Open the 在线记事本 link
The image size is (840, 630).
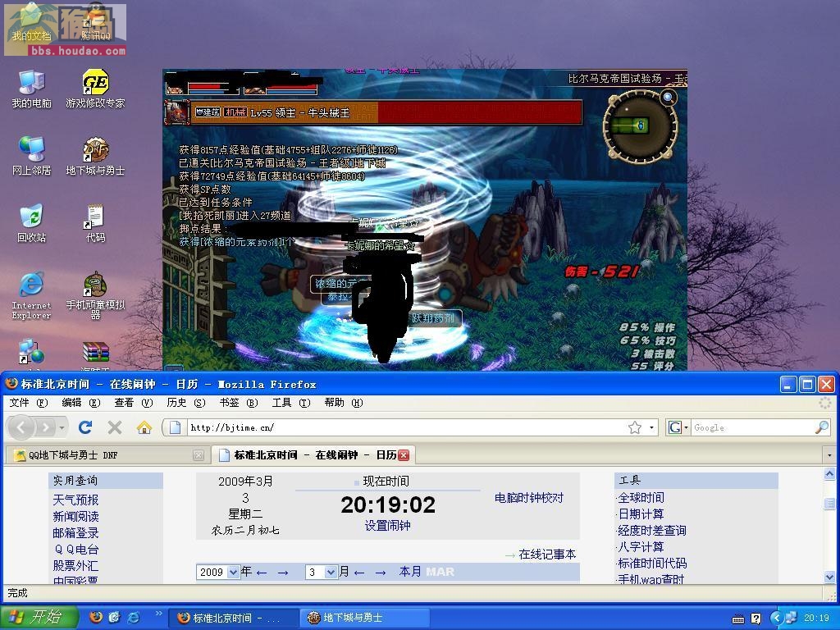(547, 555)
